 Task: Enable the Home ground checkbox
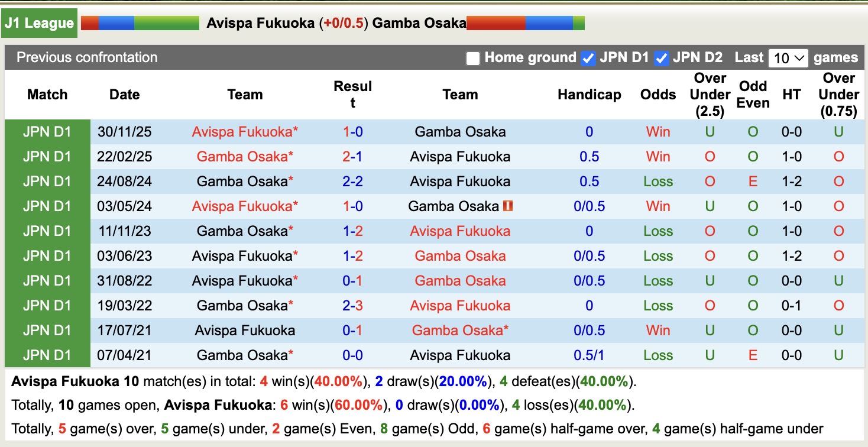pyautogui.click(x=472, y=57)
